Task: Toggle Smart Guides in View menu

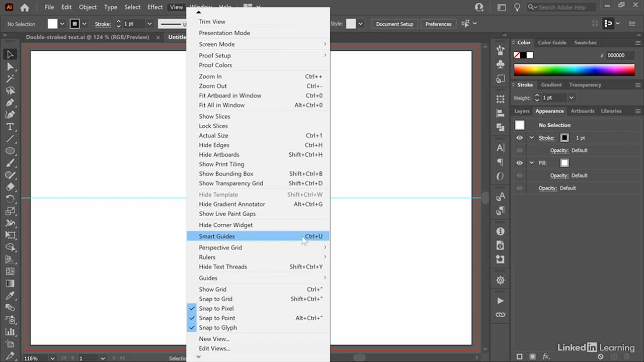Action: pyautogui.click(x=258, y=236)
